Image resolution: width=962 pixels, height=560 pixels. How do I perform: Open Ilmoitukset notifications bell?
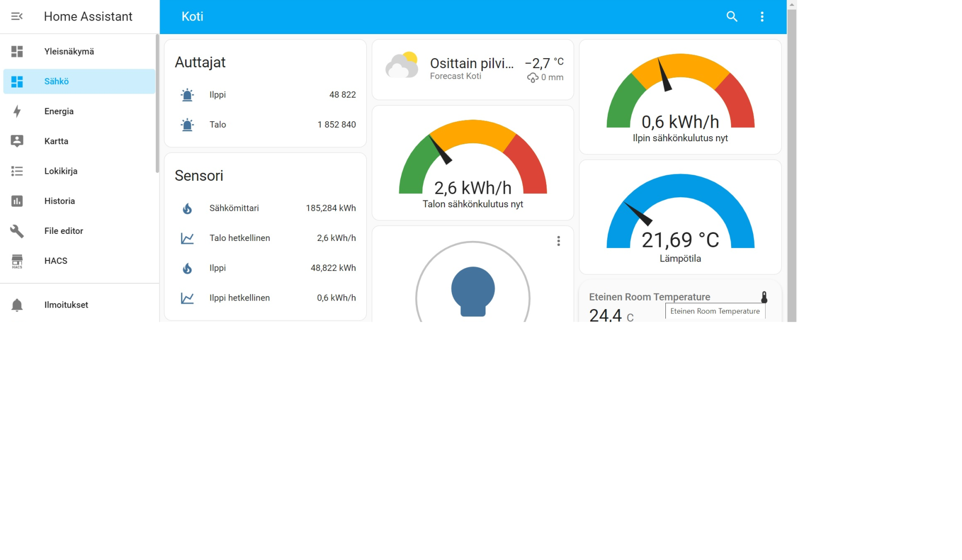(17, 305)
